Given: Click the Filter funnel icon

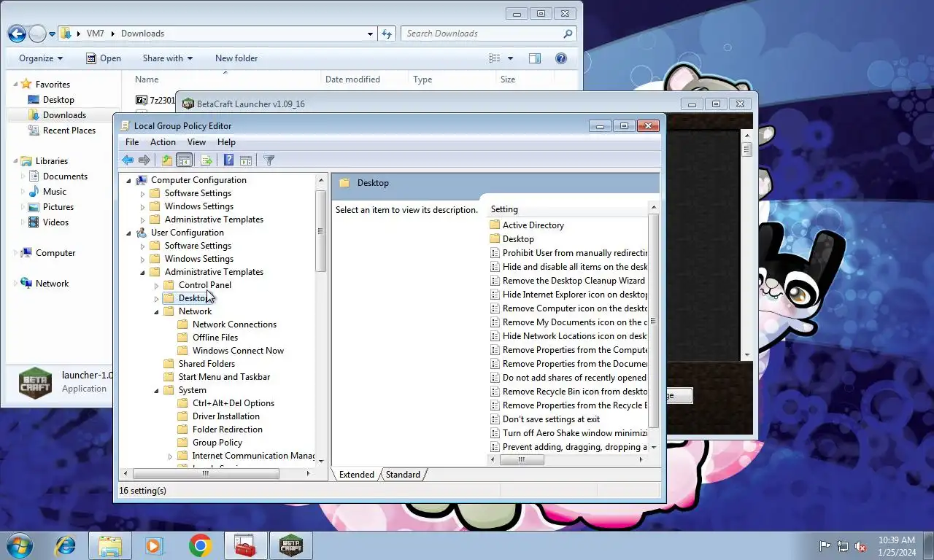Looking at the screenshot, I should 269,160.
